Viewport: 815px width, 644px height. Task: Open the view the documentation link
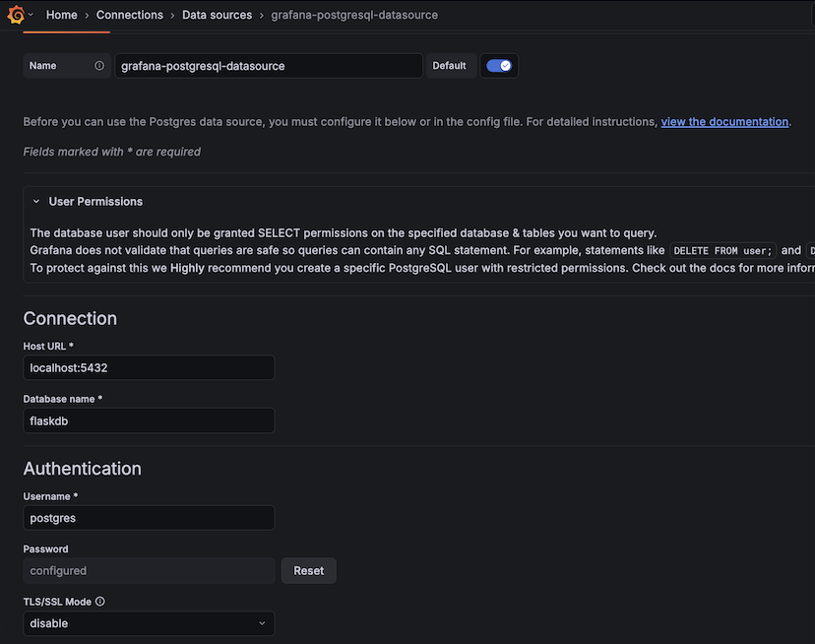724,122
